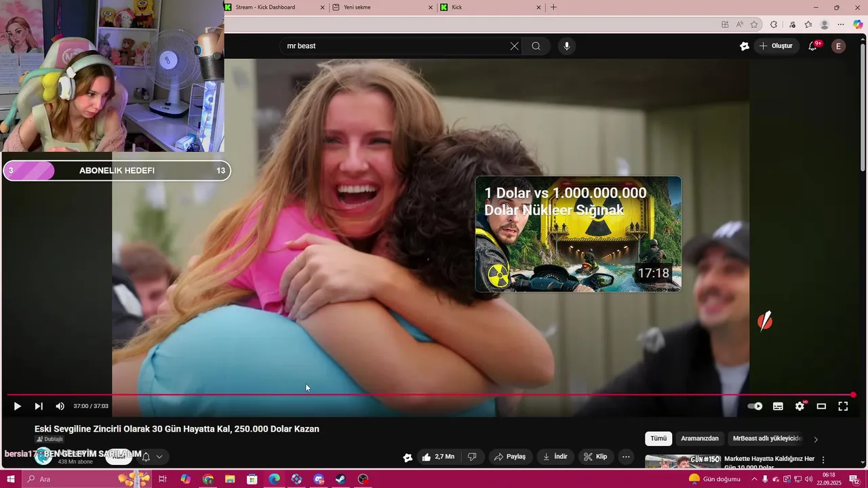Screen dimensions: 868x488
Task: Open Copilot in Edge
Action: [x=858, y=24]
